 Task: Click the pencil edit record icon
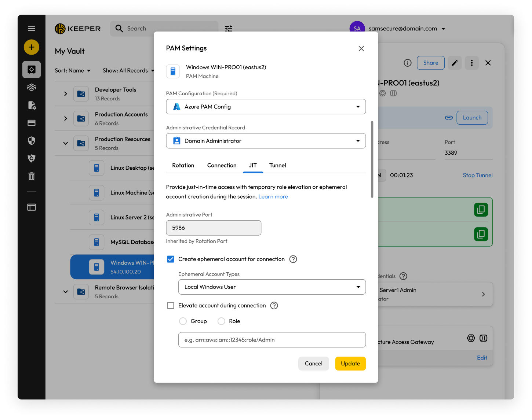(x=455, y=63)
